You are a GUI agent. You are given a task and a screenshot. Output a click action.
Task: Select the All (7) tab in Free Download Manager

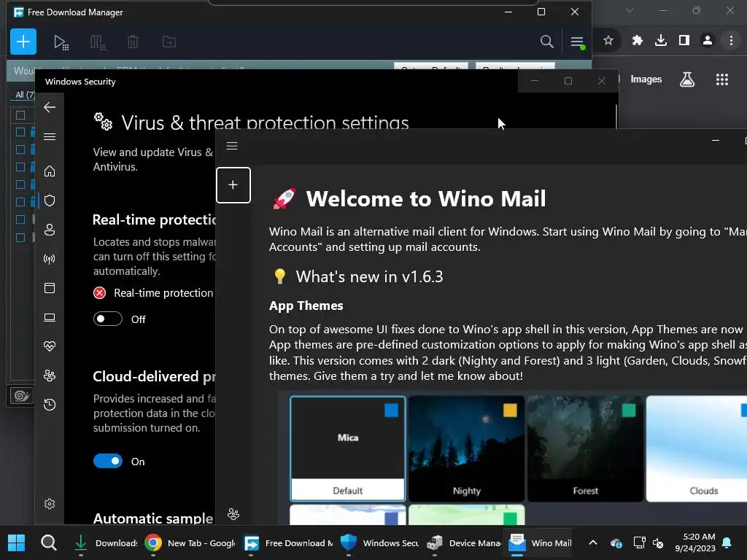pyautogui.click(x=25, y=94)
